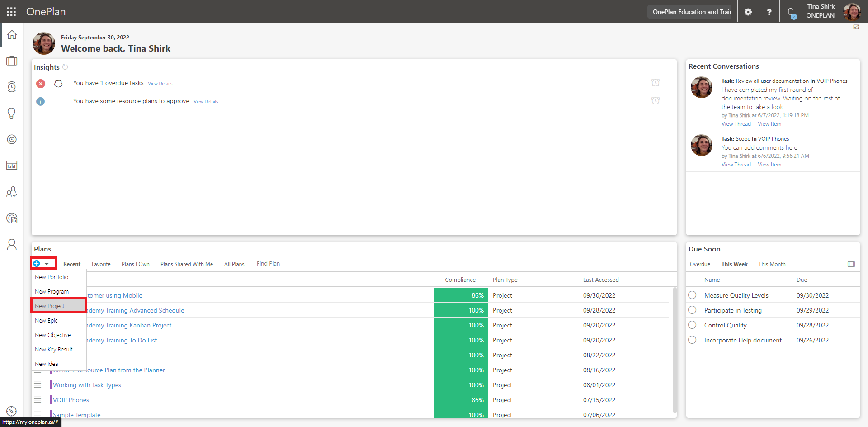Open the notifications bell icon
Viewport: 868px width, 427px height.
tap(791, 13)
